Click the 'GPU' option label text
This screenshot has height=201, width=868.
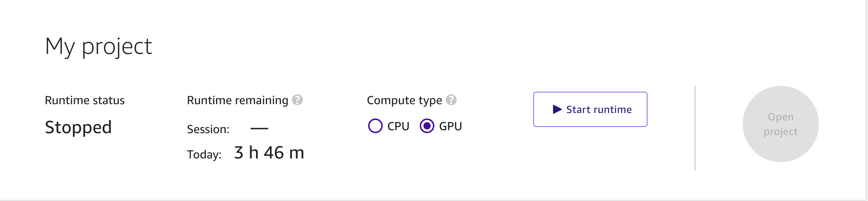[x=450, y=127]
